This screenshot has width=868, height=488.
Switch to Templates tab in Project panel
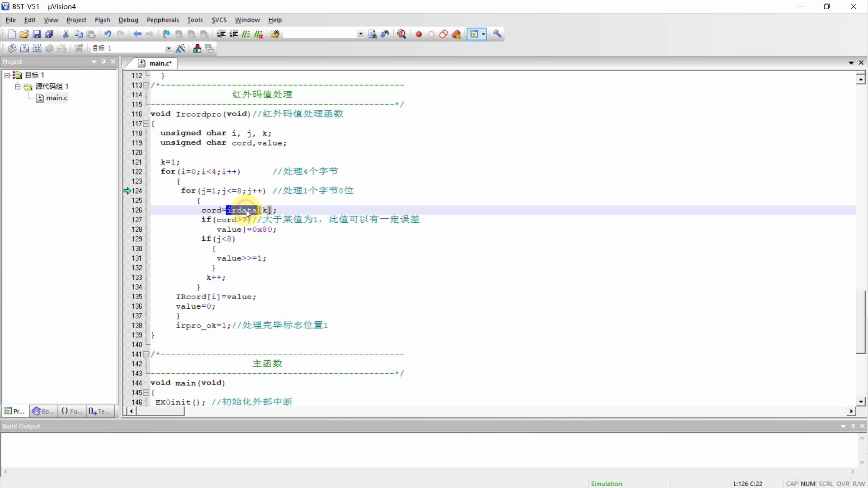(x=100, y=411)
